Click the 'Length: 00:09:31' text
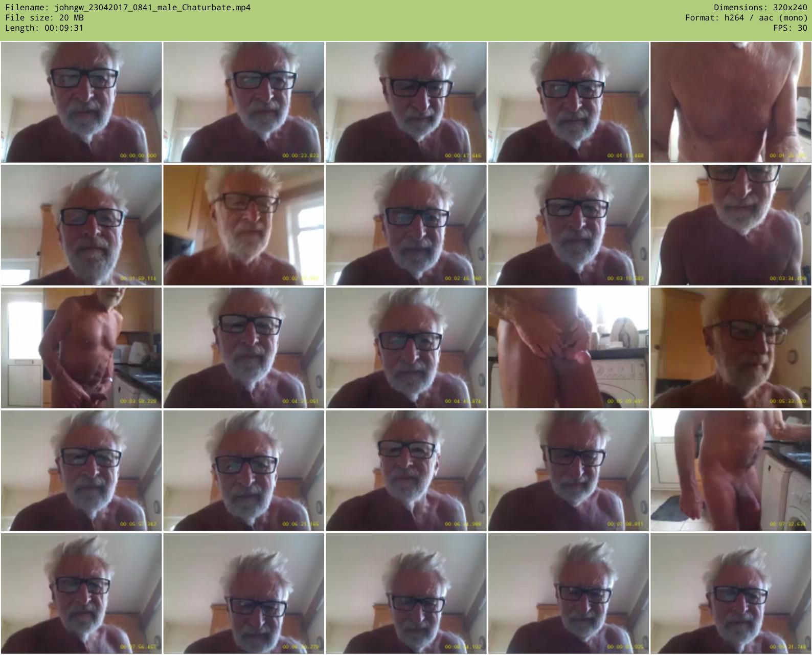This screenshot has height=655, width=812. (x=44, y=28)
